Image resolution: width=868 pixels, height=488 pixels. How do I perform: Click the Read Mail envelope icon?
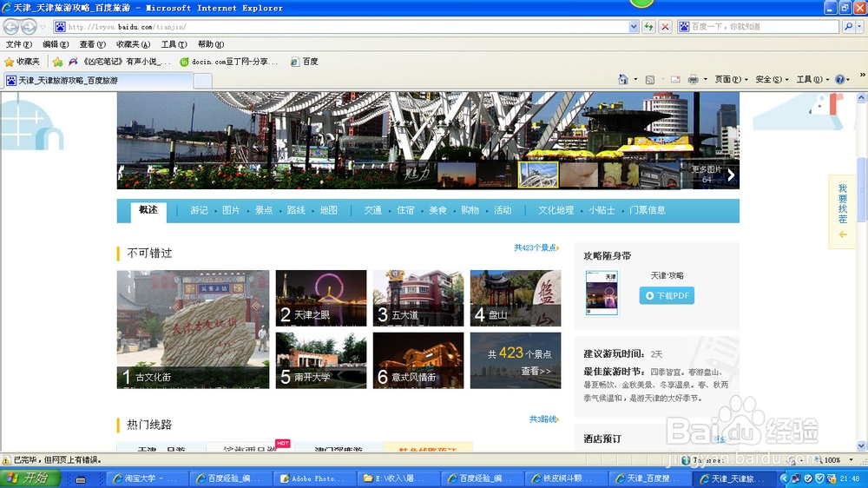pos(675,79)
